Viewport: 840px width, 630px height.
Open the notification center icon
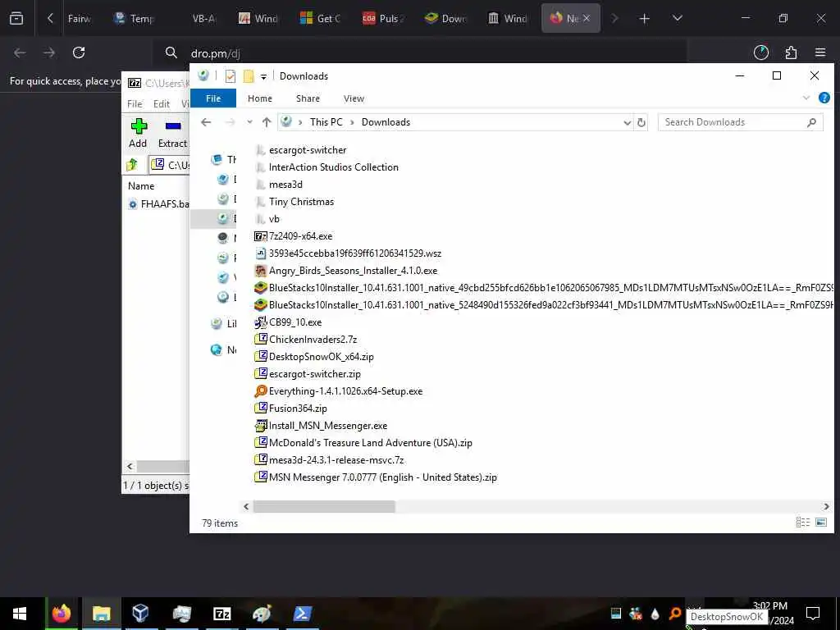pyautogui.click(x=813, y=614)
